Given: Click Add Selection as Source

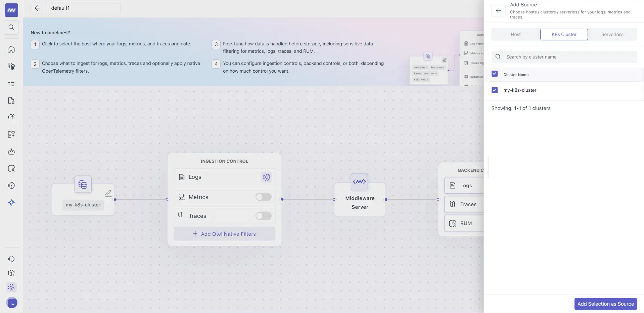Looking at the screenshot, I should pos(605,304).
